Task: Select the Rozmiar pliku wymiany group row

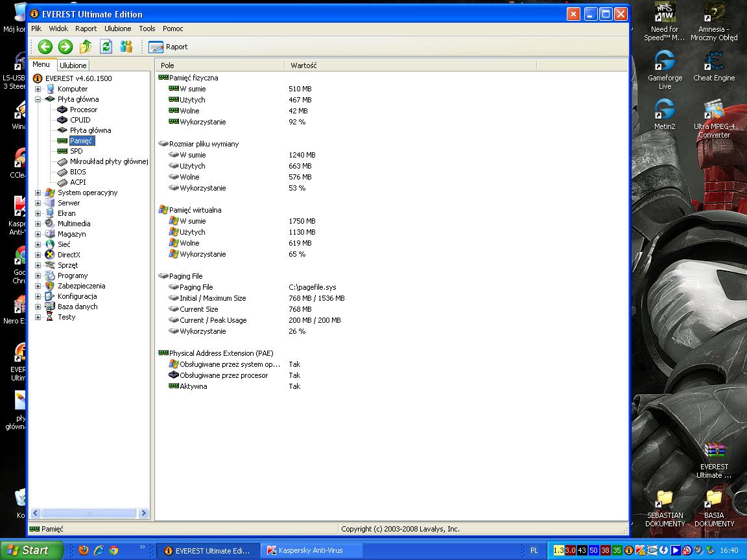Action: (204, 144)
